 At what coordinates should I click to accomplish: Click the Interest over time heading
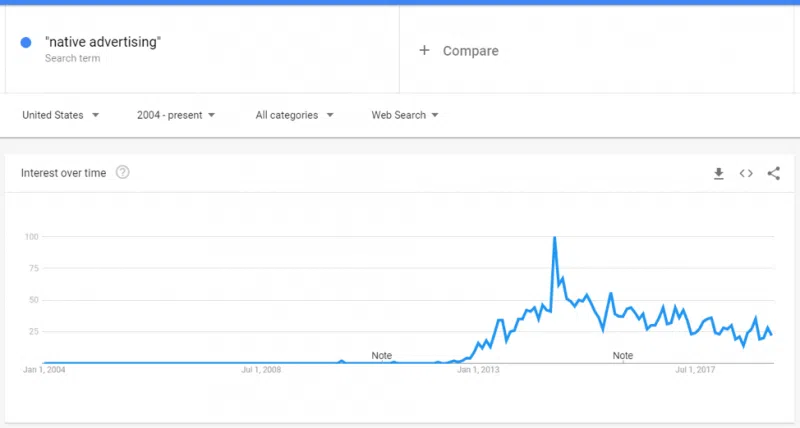[63, 173]
